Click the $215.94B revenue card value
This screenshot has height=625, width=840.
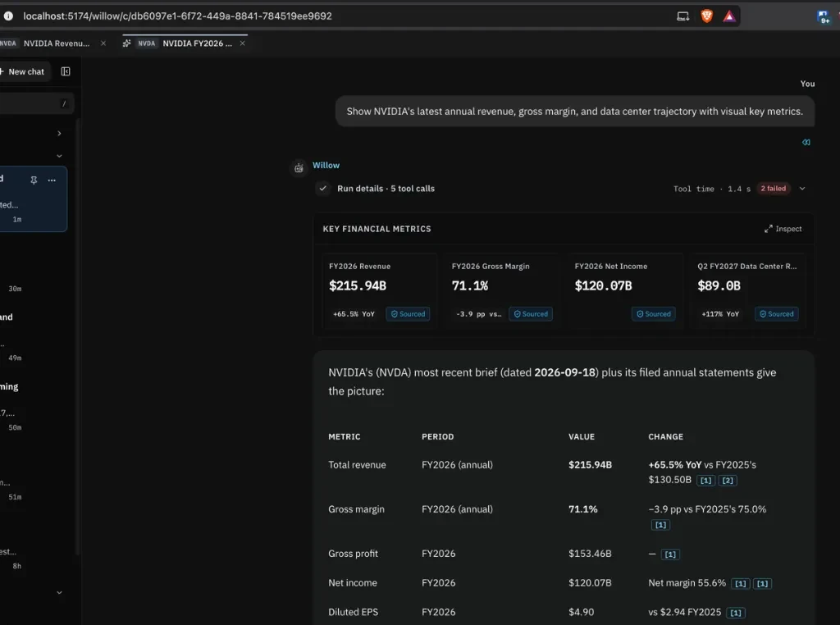358,286
